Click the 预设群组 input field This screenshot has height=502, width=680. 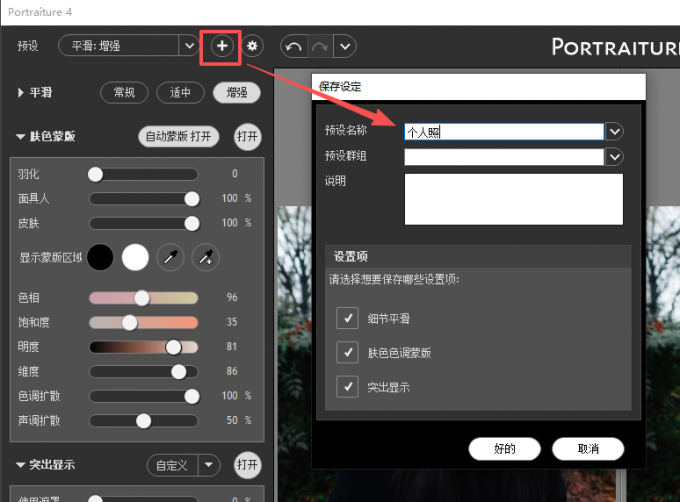[504, 157]
